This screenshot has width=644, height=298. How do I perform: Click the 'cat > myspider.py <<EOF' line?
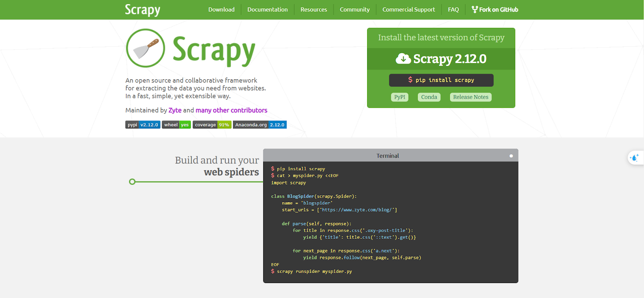click(305, 176)
